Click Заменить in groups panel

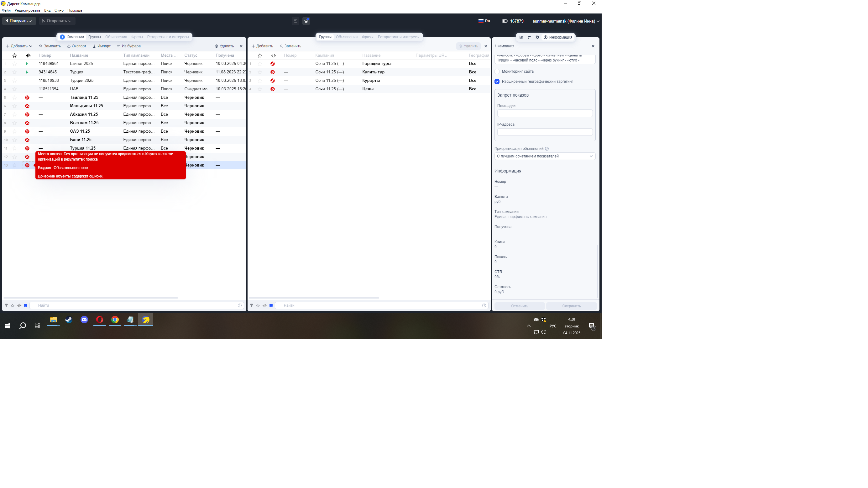click(x=290, y=46)
